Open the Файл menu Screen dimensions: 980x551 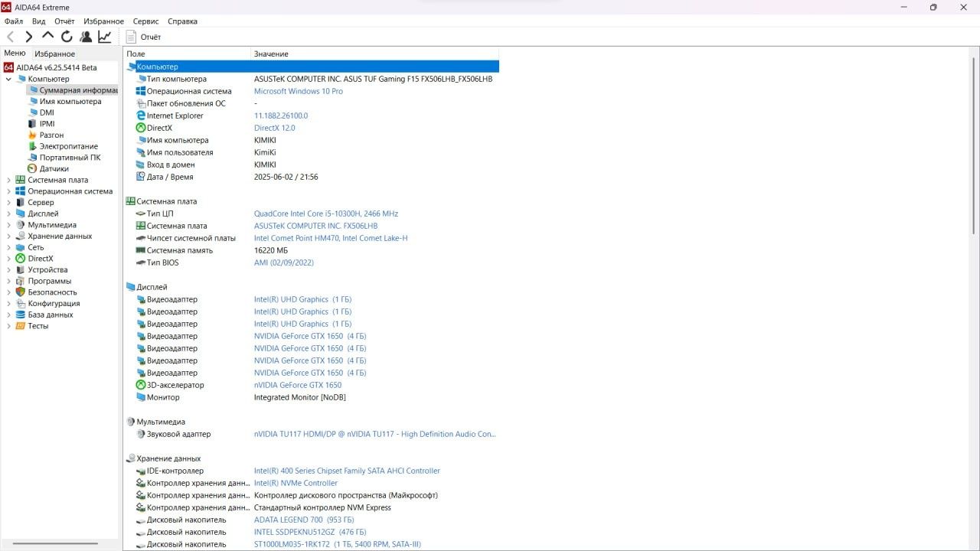coord(14,21)
